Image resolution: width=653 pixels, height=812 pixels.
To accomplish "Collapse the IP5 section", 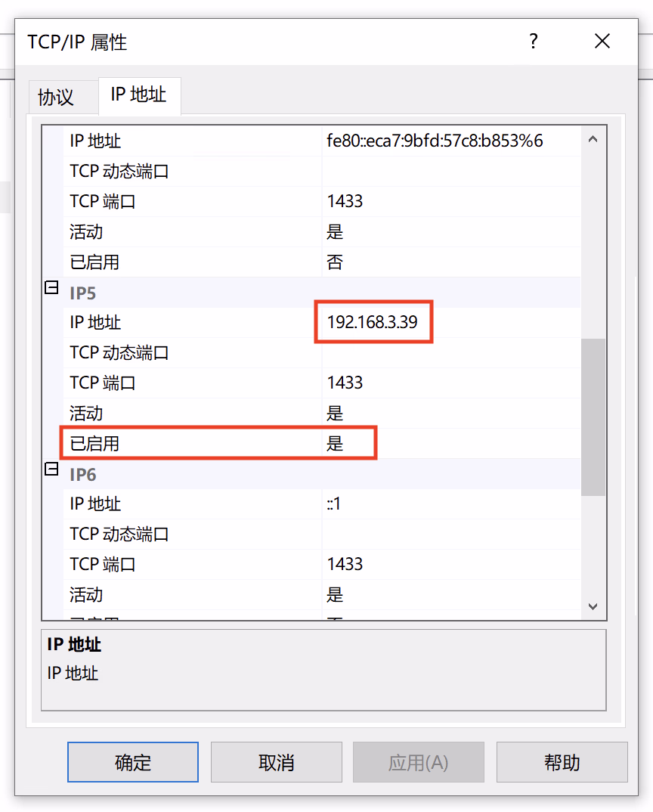I will click(x=51, y=287).
